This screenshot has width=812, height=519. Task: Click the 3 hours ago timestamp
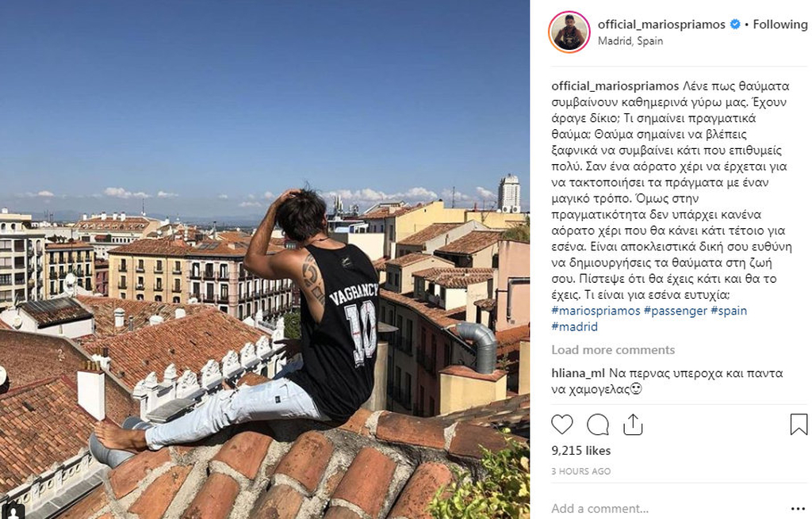point(581,471)
